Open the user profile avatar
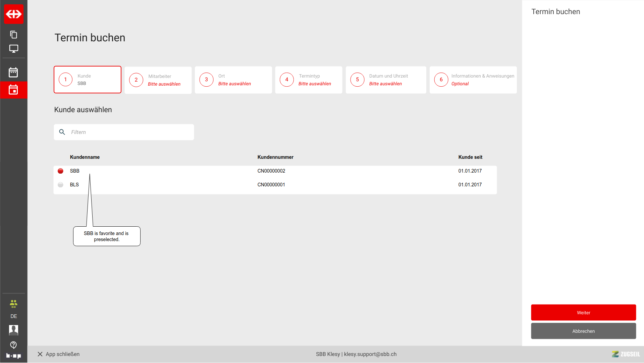 13,330
